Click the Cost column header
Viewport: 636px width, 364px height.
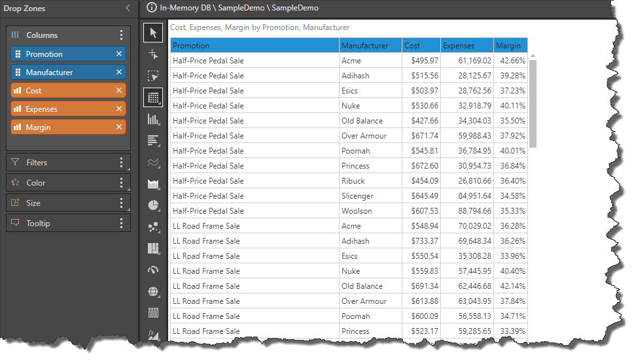click(x=421, y=46)
